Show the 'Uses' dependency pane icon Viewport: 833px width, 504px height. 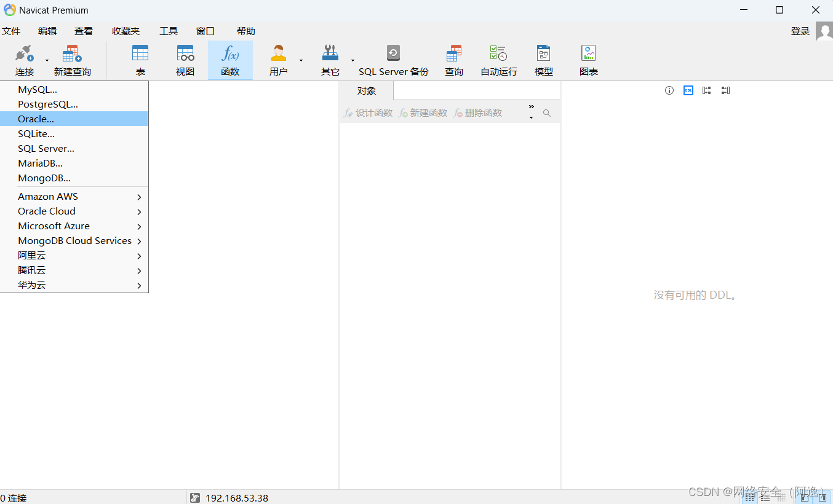pyautogui.click(x=707, y=90)
